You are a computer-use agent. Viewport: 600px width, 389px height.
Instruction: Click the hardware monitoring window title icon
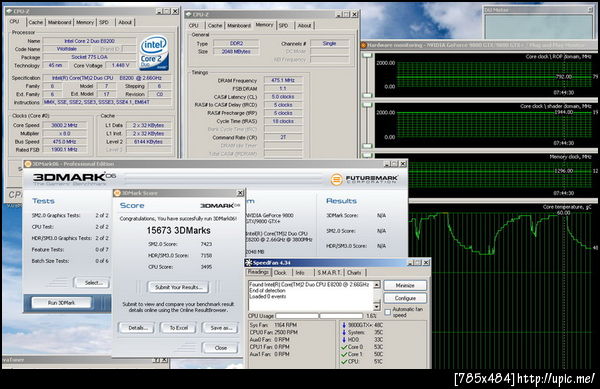[364, 46]
